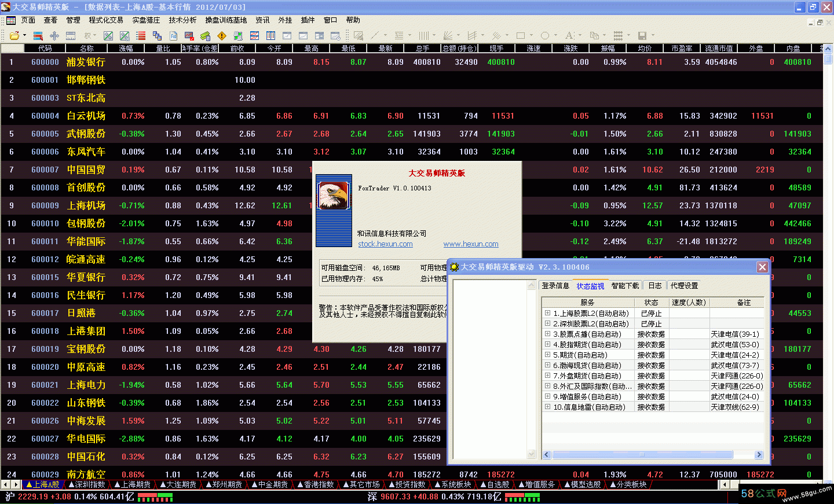Screen dimensions: 834x504
Task: Click the 流通市值 column header
Action: click(x=719, y=48)
